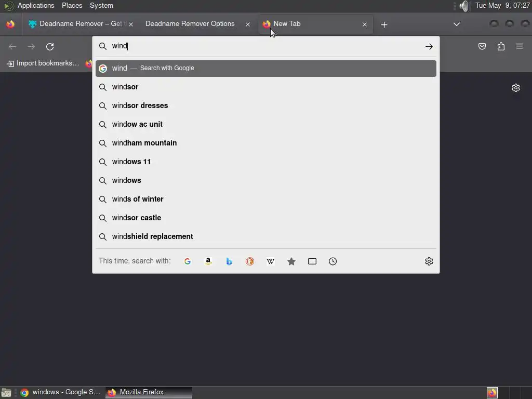
Task: Pick Wikipedia search engine icon
Action: pyautogui.click(x=270, y=261)
